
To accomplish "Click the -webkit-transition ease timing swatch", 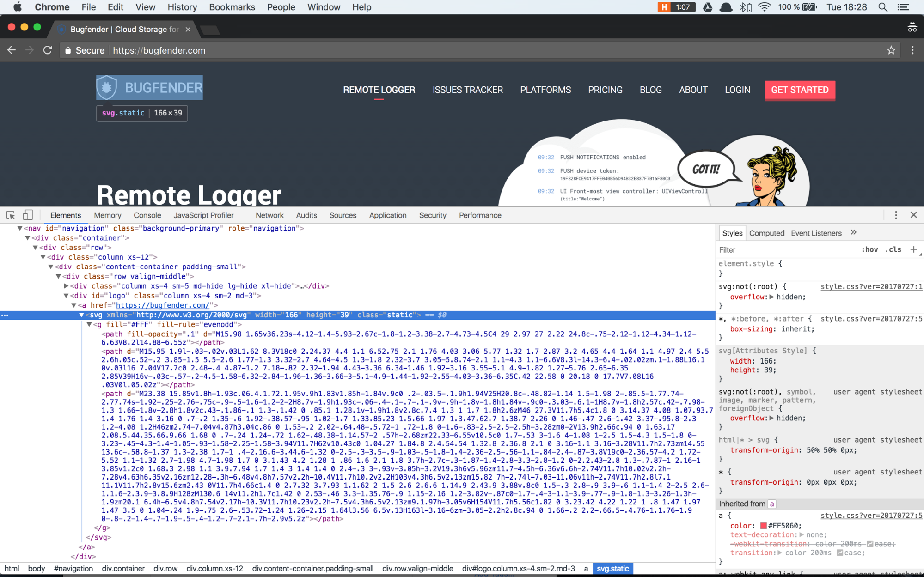I will click(x=870, y=544).
